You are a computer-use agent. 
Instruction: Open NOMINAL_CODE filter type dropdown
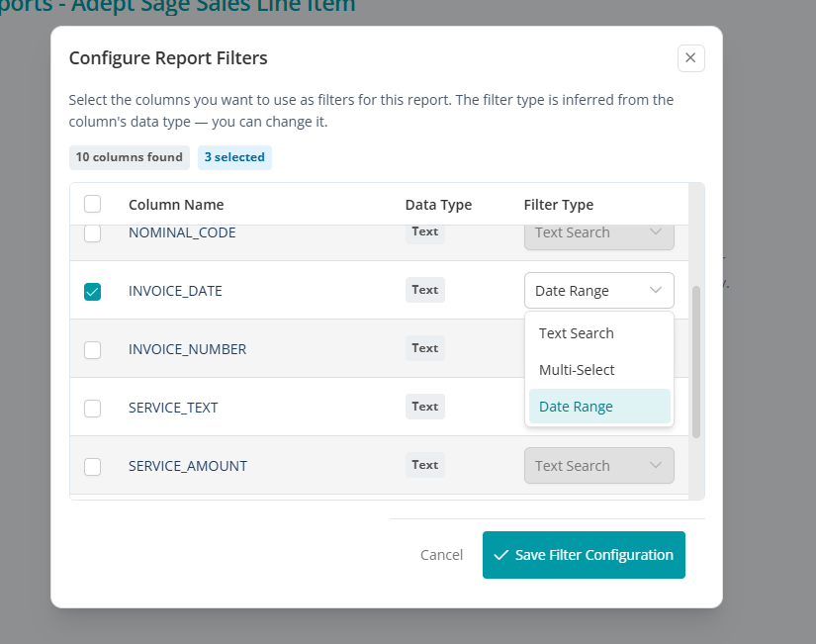[x=599, y=236]
